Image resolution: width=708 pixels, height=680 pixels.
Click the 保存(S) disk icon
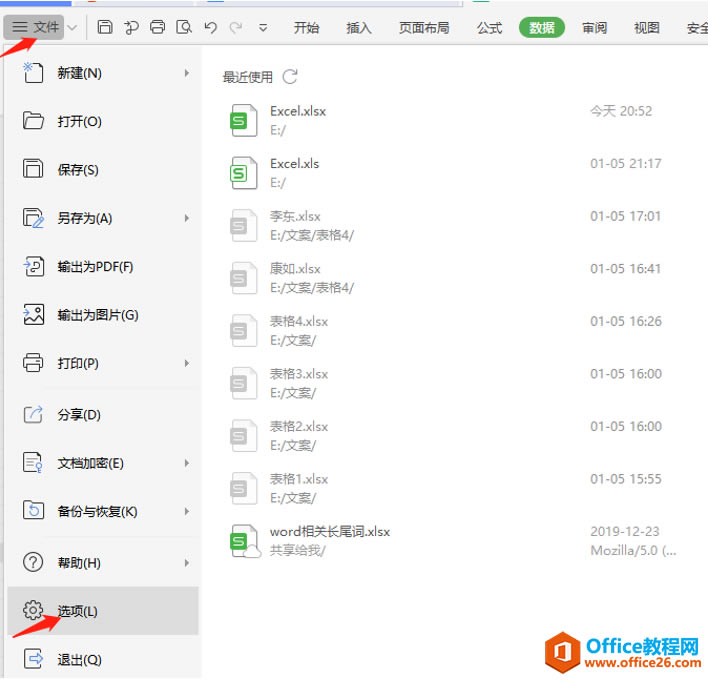(x=33, y=169)
